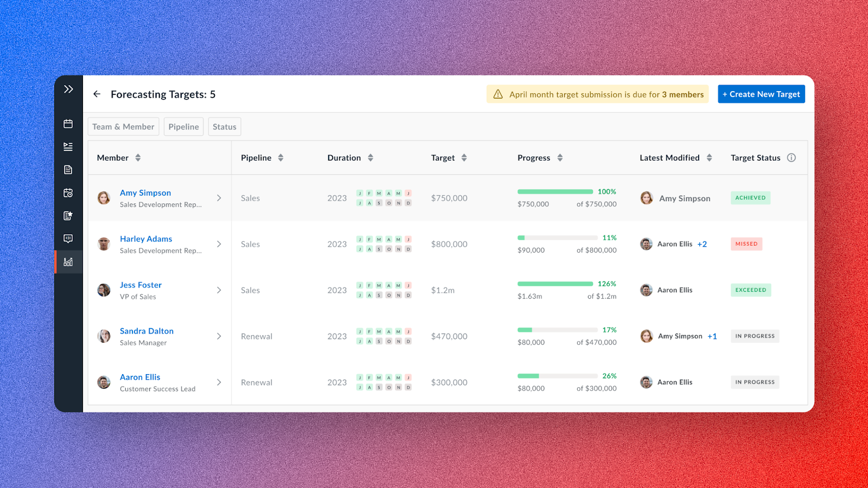Expand Harley Adams's row details

219,244
